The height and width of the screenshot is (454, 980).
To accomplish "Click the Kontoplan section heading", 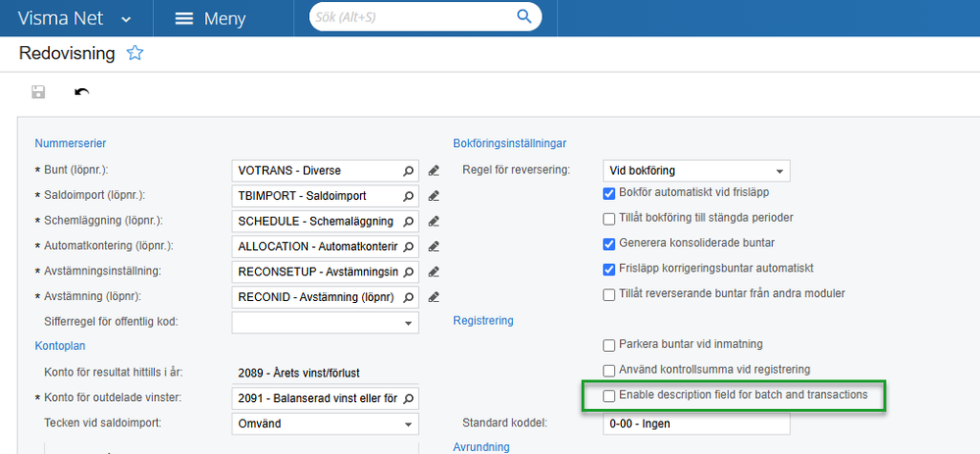I will [x=60, y=345].
